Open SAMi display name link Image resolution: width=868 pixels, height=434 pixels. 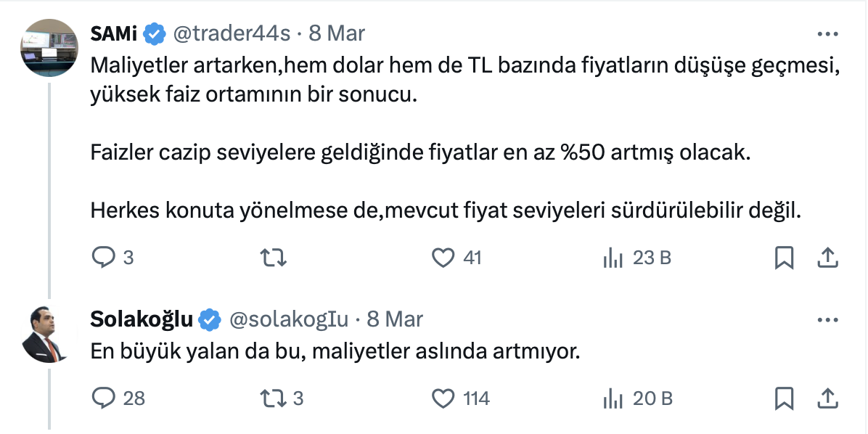[x=115, y=33]
